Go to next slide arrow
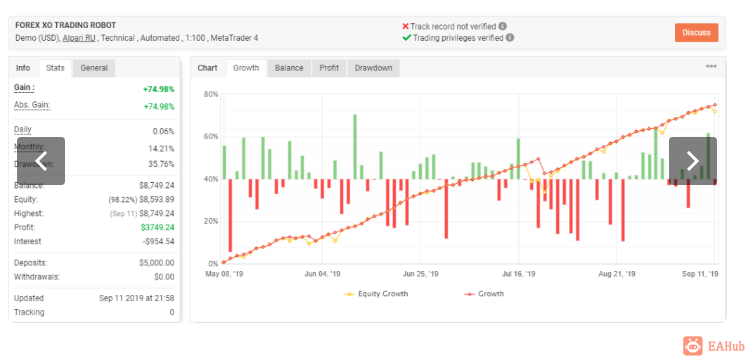Image resolution: width=754 pixels, height=361 pixels. (x=693, y=161)
